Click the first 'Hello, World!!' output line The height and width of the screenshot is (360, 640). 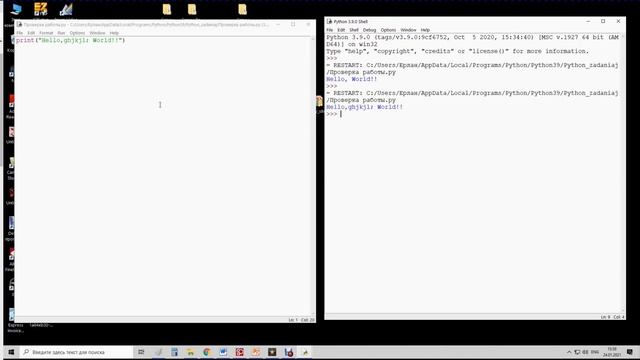tap(351, 79)
